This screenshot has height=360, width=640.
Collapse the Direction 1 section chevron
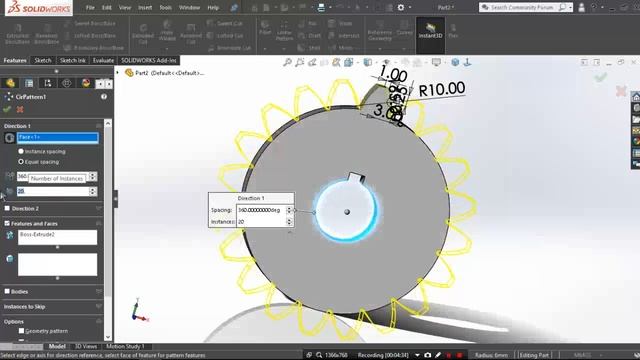99,126
